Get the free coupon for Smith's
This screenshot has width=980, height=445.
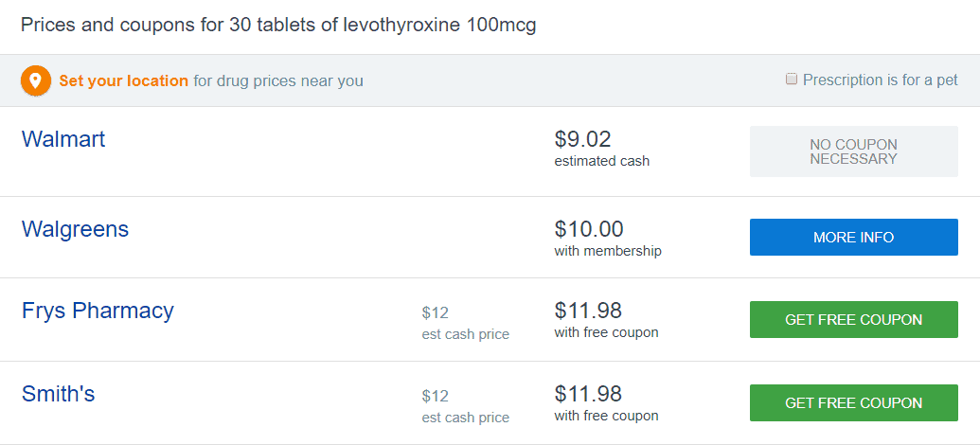click(854, 403)
